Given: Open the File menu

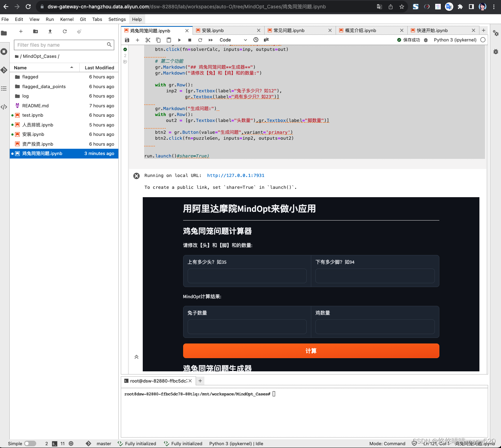Looking at the screenshot, I should pos(5,19).
